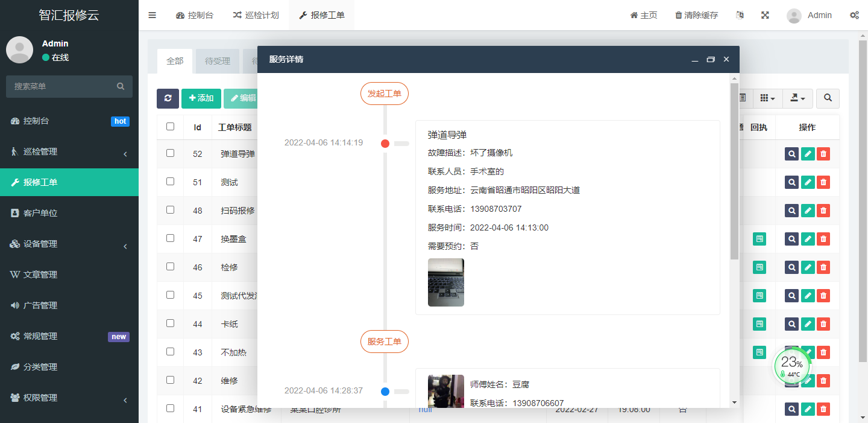
Task: Click the 清除缓存 button in the header
Action: click(696, 14)
